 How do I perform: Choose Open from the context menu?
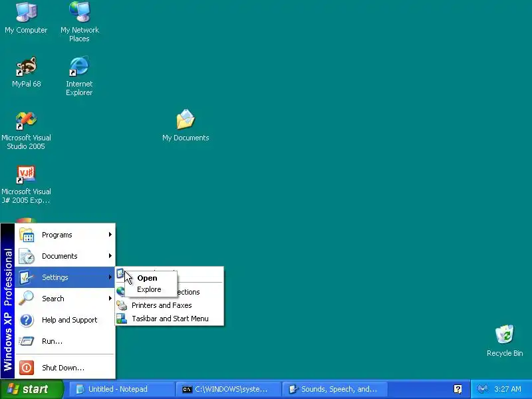point(151,278)
